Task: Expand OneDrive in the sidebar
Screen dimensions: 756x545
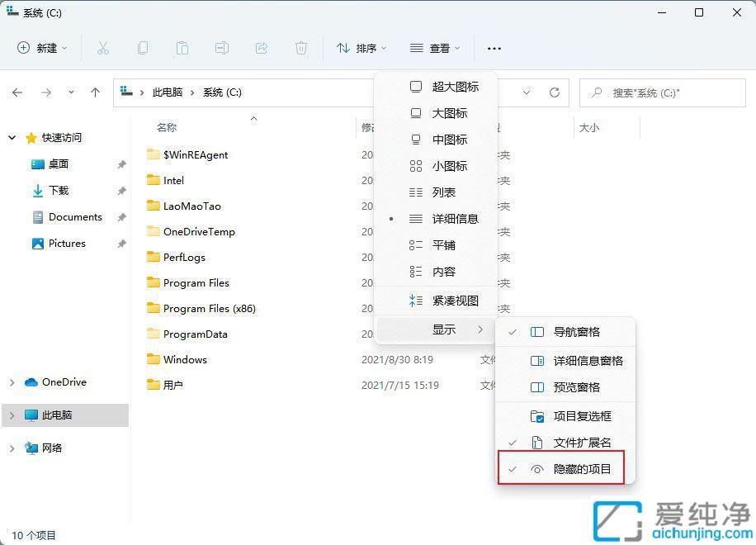Action: [x=12, y=382]
